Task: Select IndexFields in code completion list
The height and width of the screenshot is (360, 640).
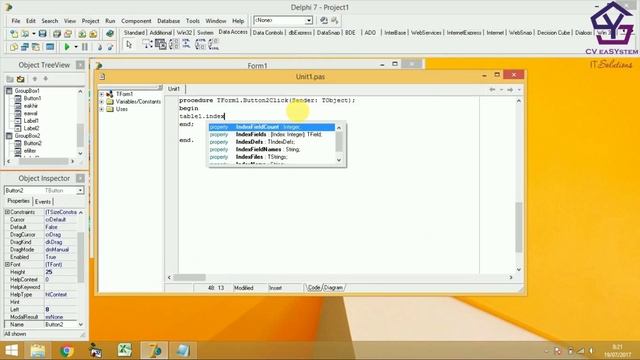Action: (272, 134)
